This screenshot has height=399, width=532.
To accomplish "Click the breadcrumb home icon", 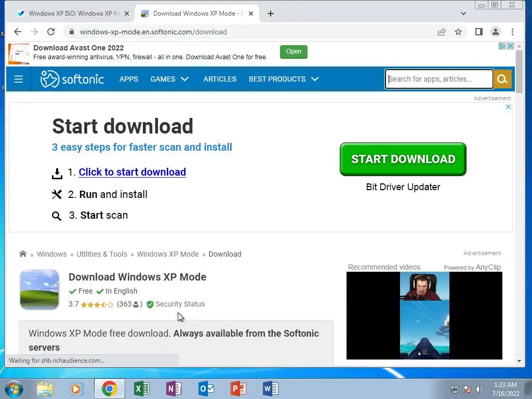I will click(x=23, y=254).
